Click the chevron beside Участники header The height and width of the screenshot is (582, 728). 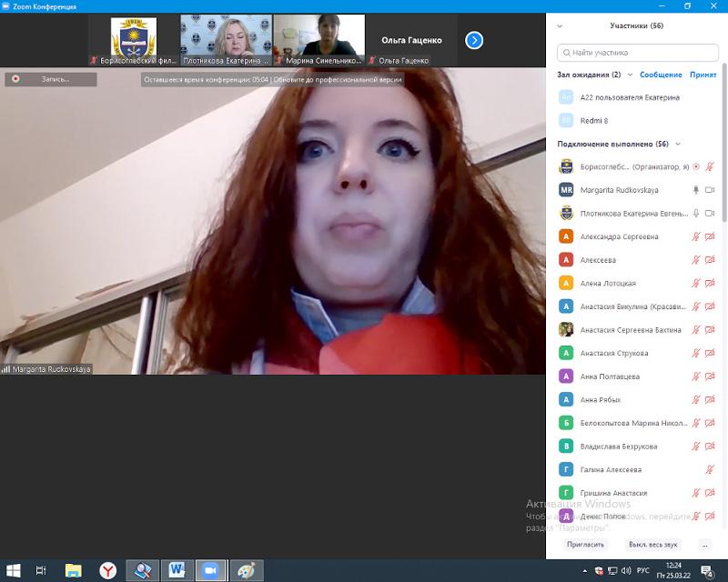coord(560,26)
